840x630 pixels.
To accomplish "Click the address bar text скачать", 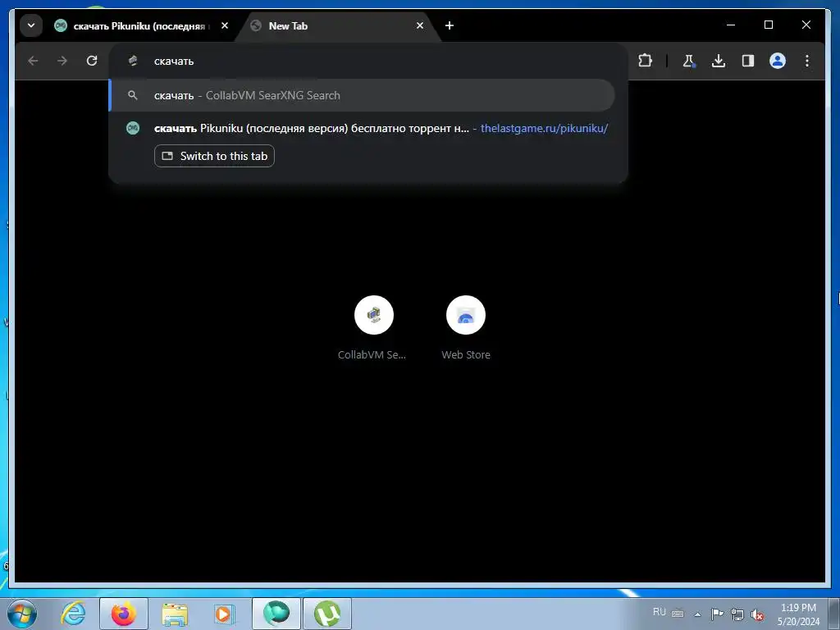I will pyautogui.click(x=174, y=61).
